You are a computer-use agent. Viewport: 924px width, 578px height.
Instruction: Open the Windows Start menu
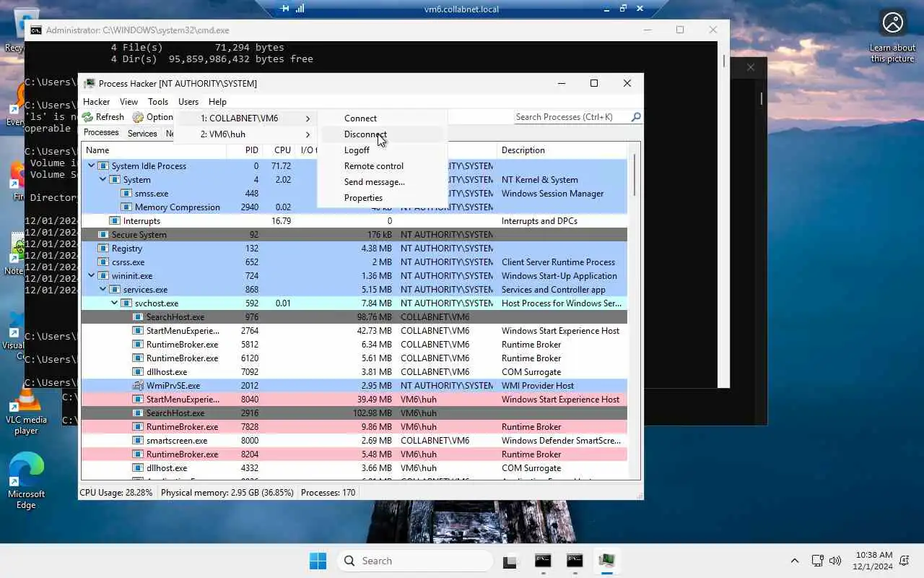318,561
